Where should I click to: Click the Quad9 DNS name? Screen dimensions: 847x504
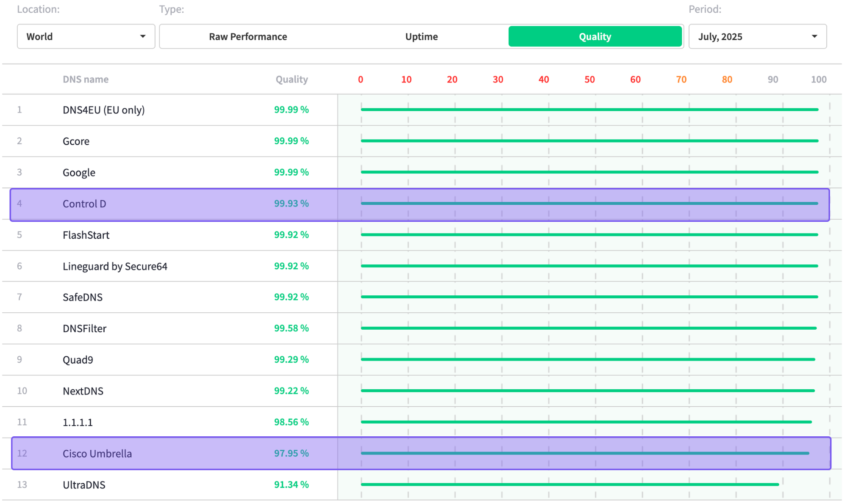pos(78,360)
